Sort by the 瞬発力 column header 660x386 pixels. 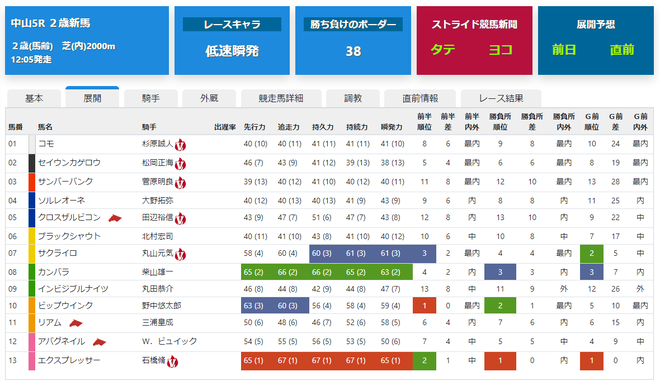[391, 127]
